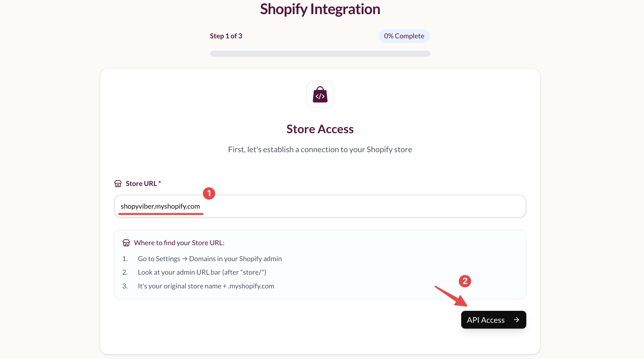This screenshot has height=359, width=644.
Task: Click the red numbered badge 1
Action: click(209, 193)
